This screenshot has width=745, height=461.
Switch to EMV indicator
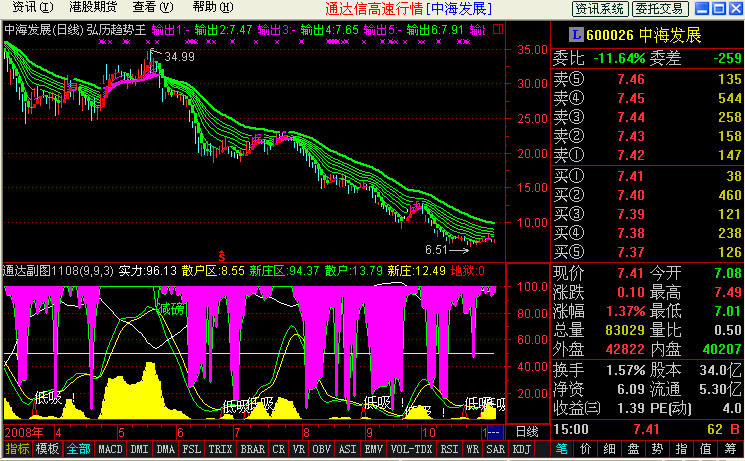coord(373,449)
